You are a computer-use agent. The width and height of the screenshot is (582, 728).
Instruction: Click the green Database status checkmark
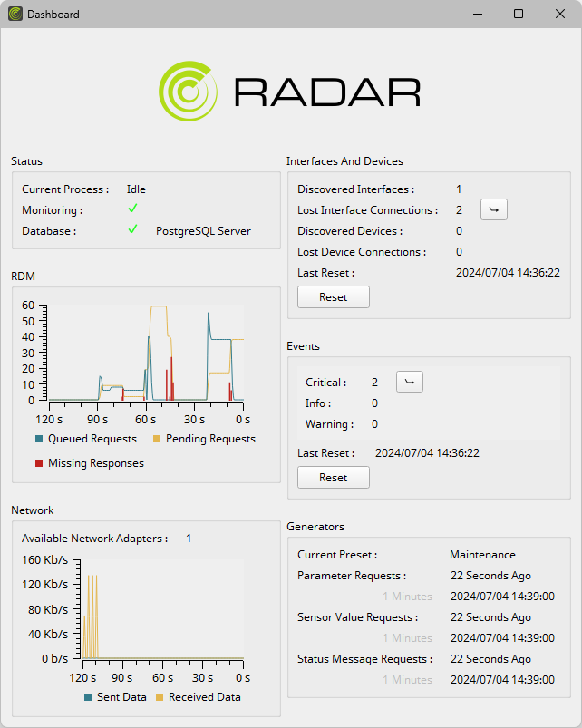tap(132, 229)
